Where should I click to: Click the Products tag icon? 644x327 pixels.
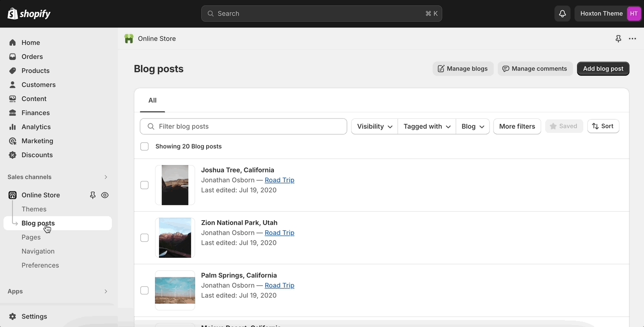tap(13, 71)
